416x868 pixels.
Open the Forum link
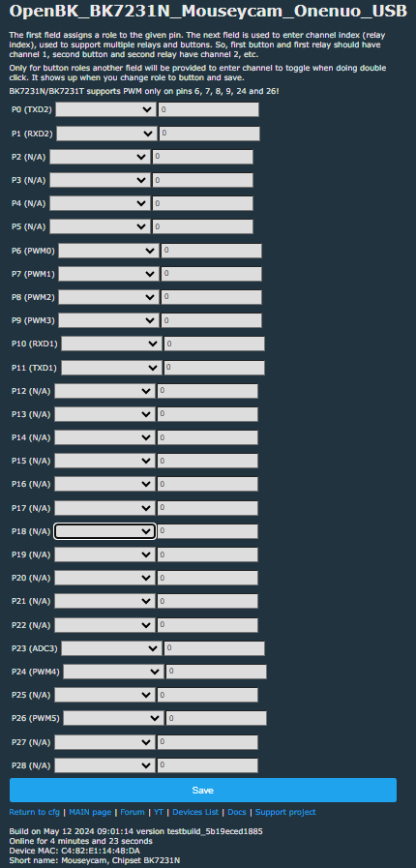(133, 812)
